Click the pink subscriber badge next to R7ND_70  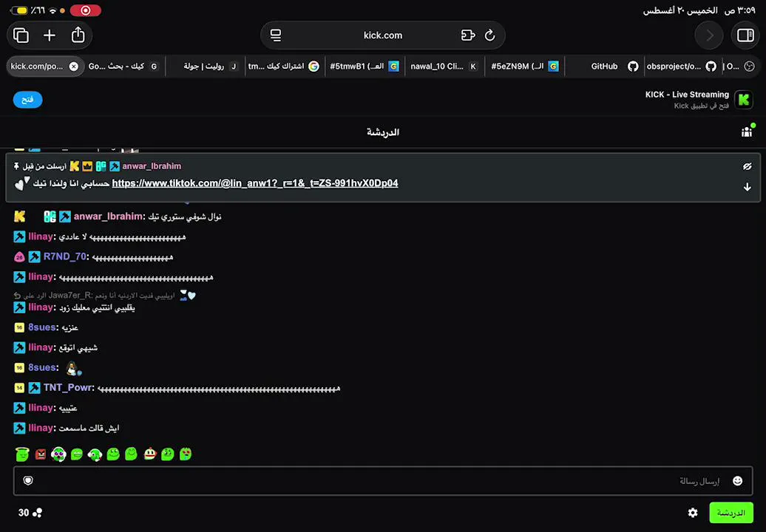pos(19,256)
